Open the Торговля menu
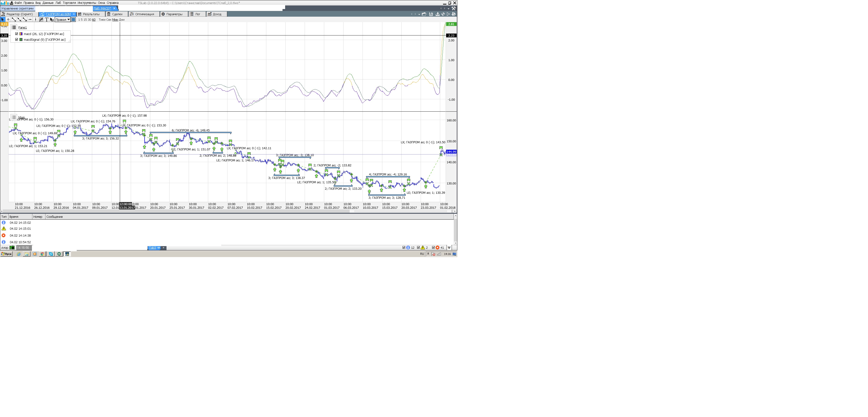 pyautogui.click(x=69, y=3)
